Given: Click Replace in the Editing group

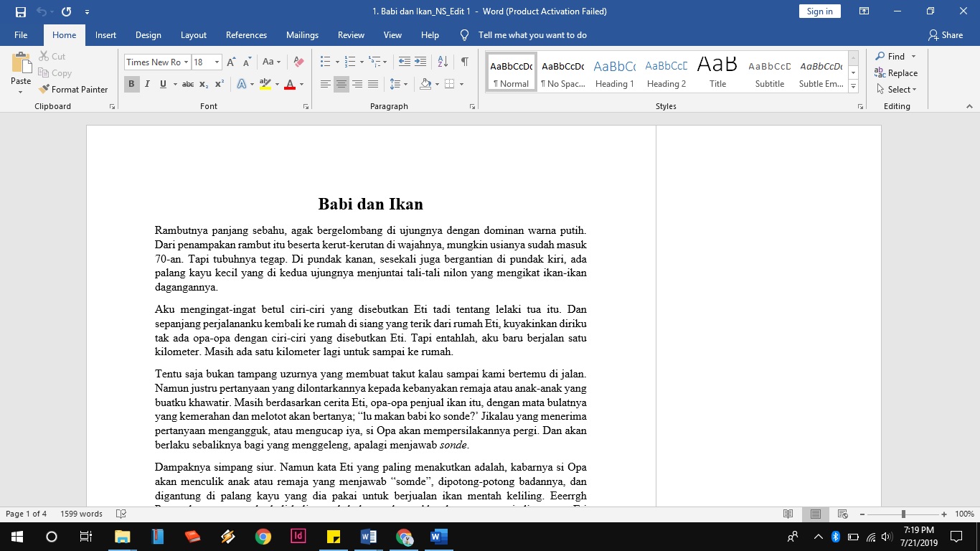Looking at the screenshot, I should [x=896, y=73].
